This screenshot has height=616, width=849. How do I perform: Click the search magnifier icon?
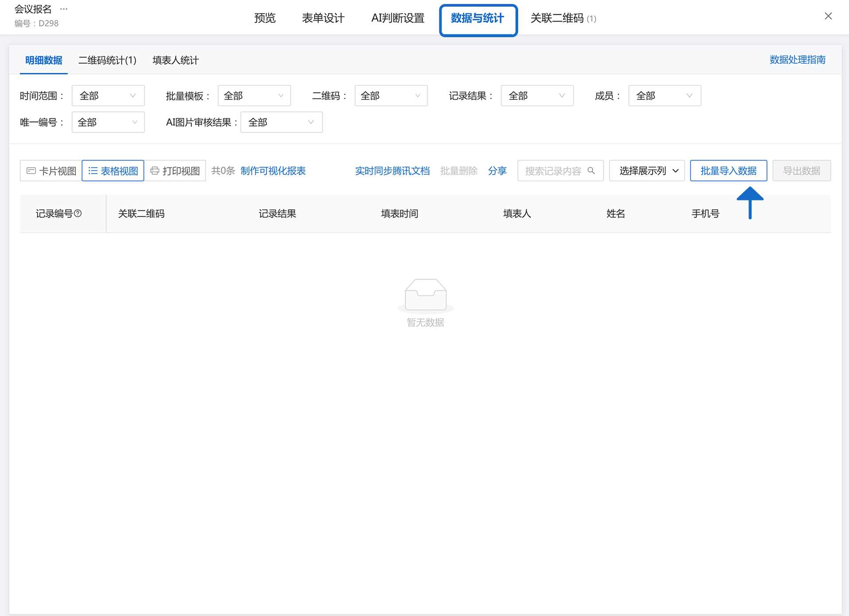click(591, 171)
